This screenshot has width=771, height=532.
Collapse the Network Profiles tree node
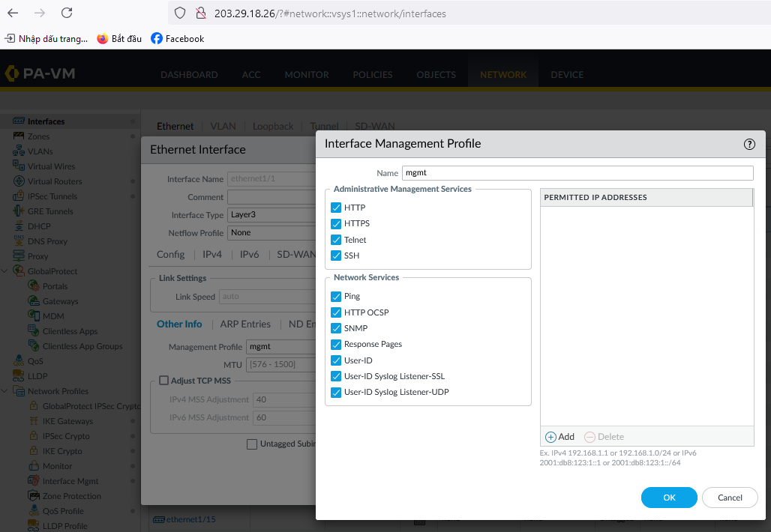point(6,391)
